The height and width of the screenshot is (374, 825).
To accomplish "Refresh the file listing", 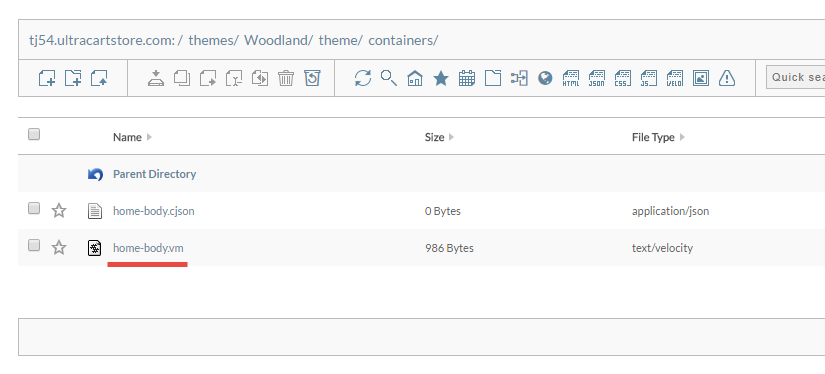I will pos(363,78).
